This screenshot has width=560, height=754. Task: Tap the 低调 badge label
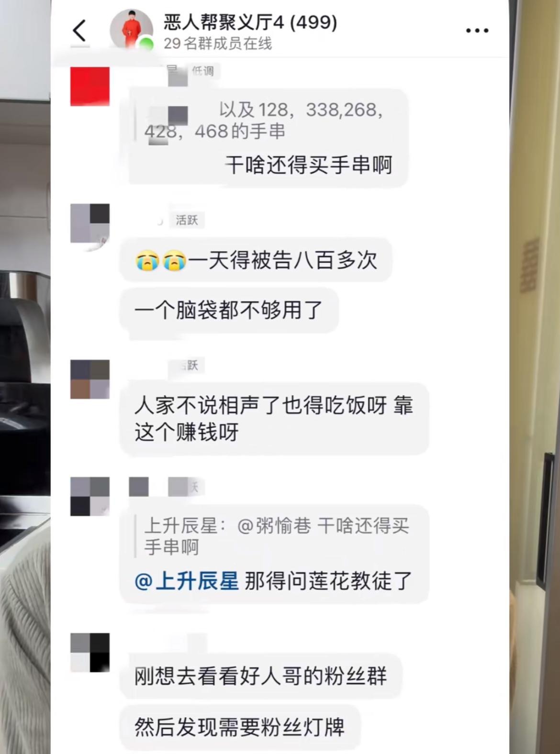pos(202,71)
